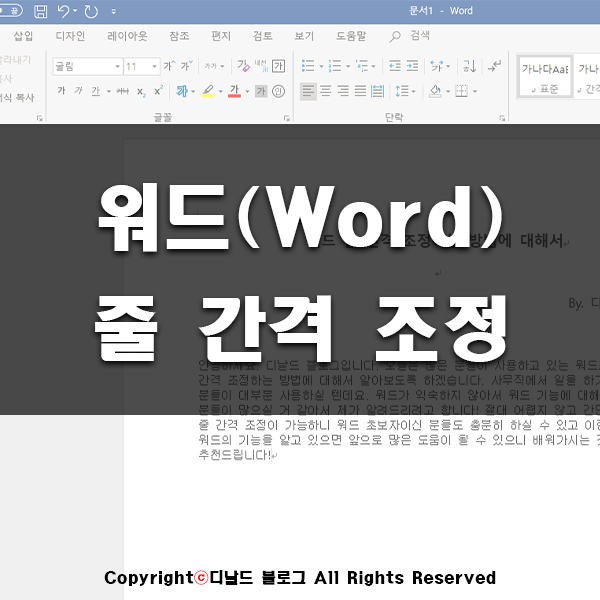Apply paragraph shading with paint bucket

coord(435,91)
